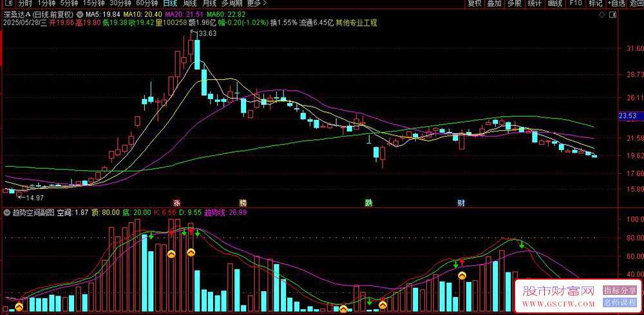
Task: Open the 画线 drawing tool
Action: 554,4
